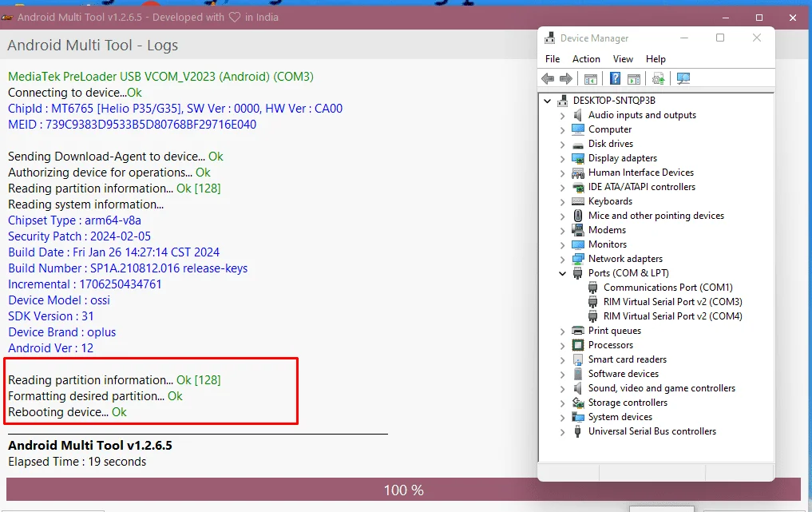812x512 pixels.
Task: Click the 'Formatting desired partition... Ok' line
Action: (95, 396)
